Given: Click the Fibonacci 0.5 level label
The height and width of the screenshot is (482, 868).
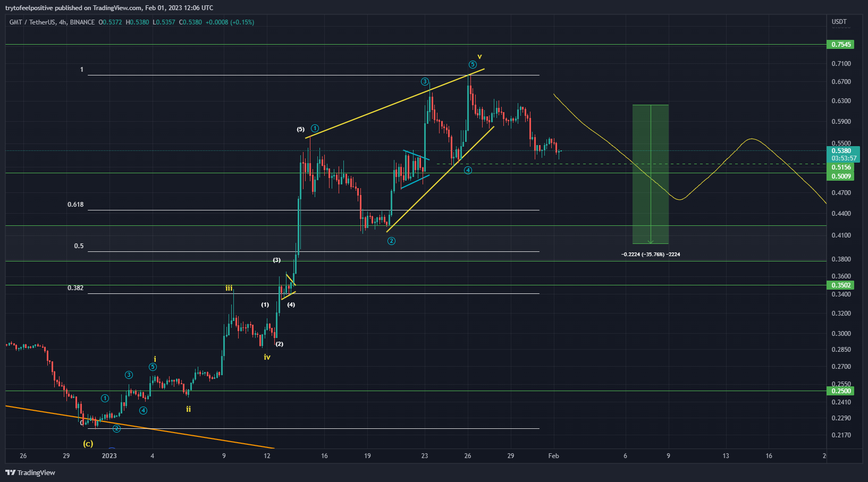Looking at the screenshot, I should 79,246.
